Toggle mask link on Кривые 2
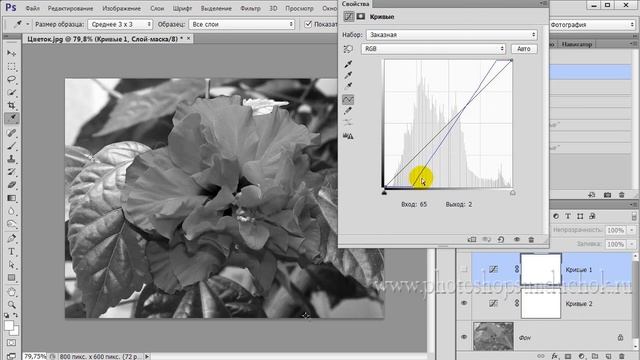Screen dimensions: 640x360 (517, 303)
